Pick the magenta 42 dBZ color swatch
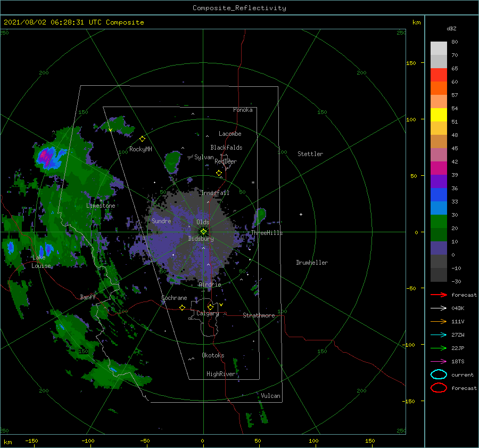Screen dimensions: 479x448 point(439,168)
